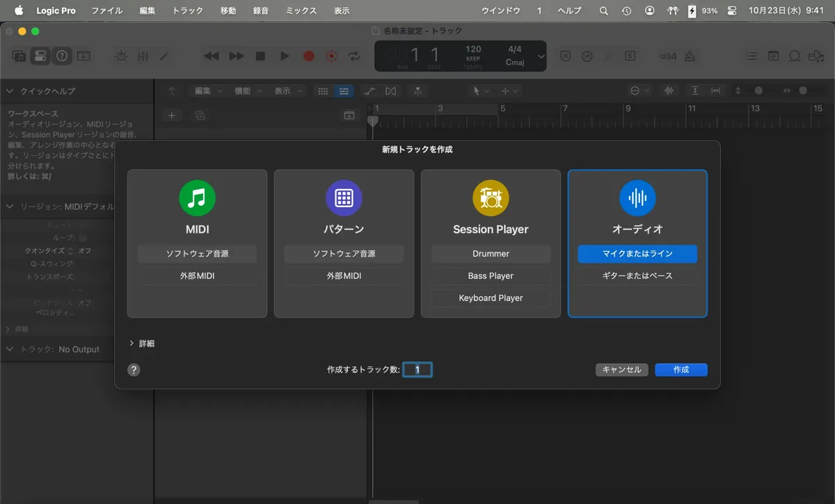Click the Fast Forward transport button
The height and width of the screenshot is (504, 835).
[x=237, y=56]
